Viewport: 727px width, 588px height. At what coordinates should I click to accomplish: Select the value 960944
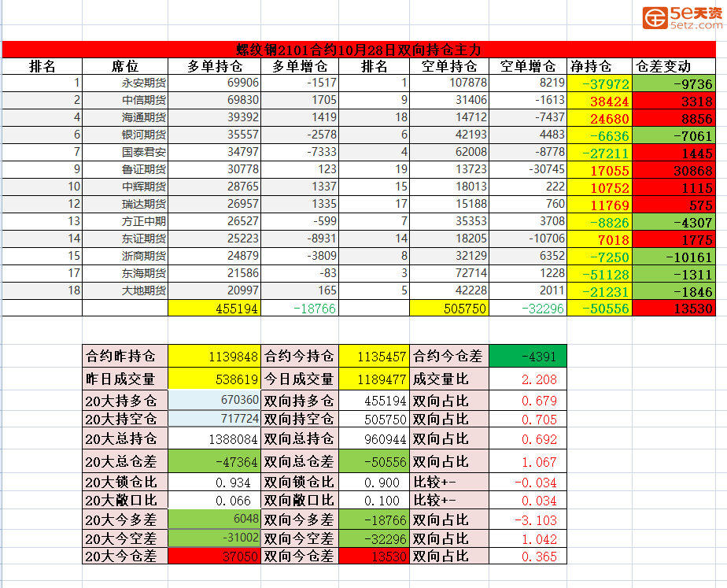coord(375,438)
